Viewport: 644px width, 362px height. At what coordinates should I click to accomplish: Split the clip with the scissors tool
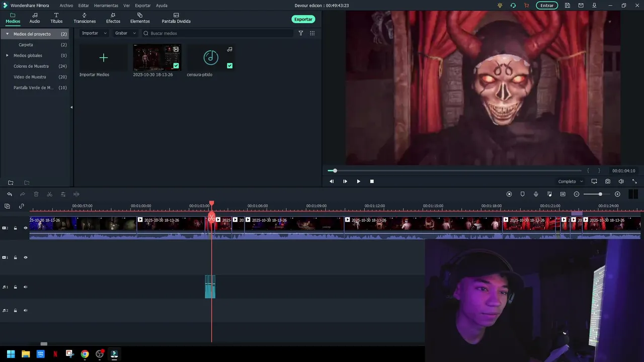coord(49,194)
